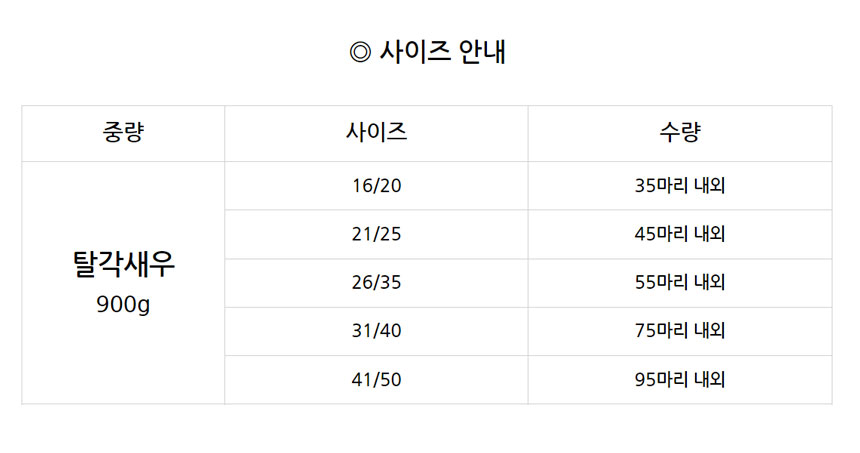Select the 사이즈 column header

pos(376,133)
